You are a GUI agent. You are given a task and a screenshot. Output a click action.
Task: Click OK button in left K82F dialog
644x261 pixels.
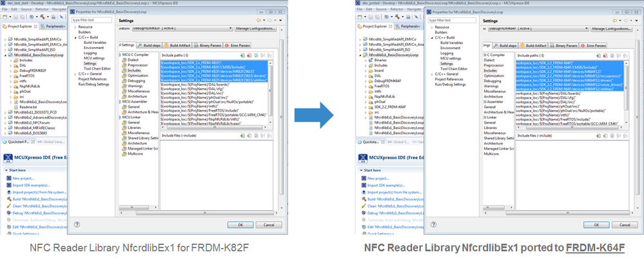click(240, 225)
